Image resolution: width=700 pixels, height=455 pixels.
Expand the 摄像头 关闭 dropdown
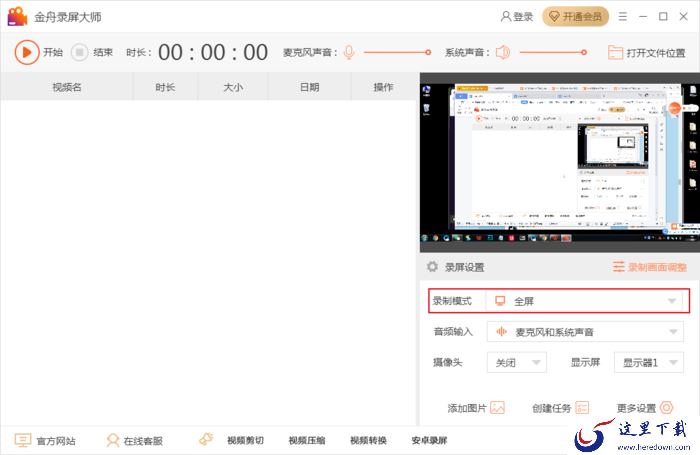[x=517, y=363]
